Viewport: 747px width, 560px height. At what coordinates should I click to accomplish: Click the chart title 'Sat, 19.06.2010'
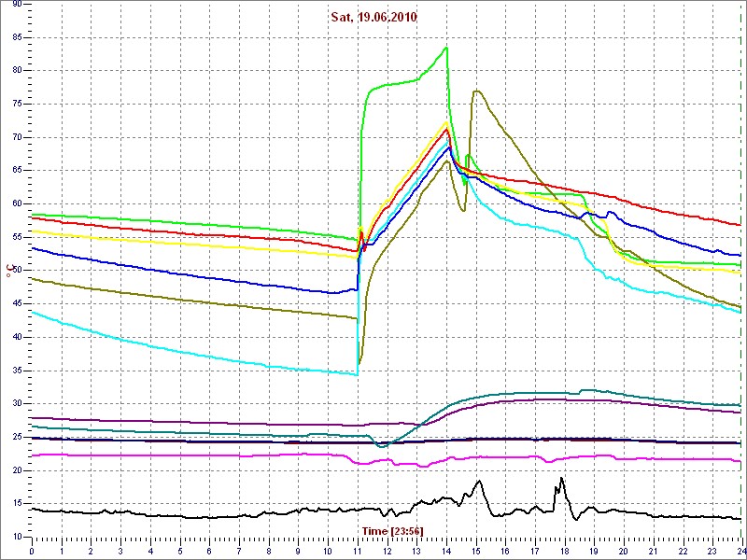pos(374,18)
